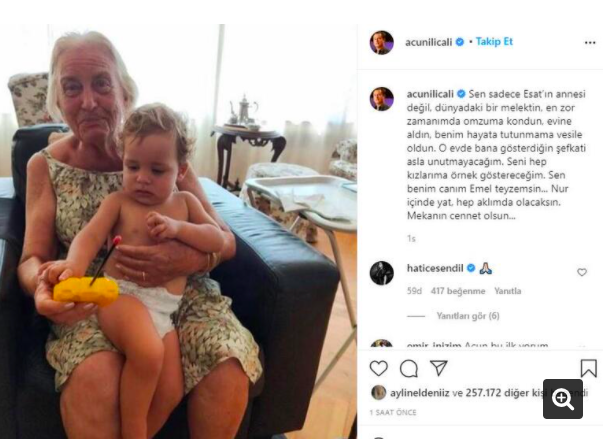
Task: Open caption author's avatar
Action: point(382,99)
